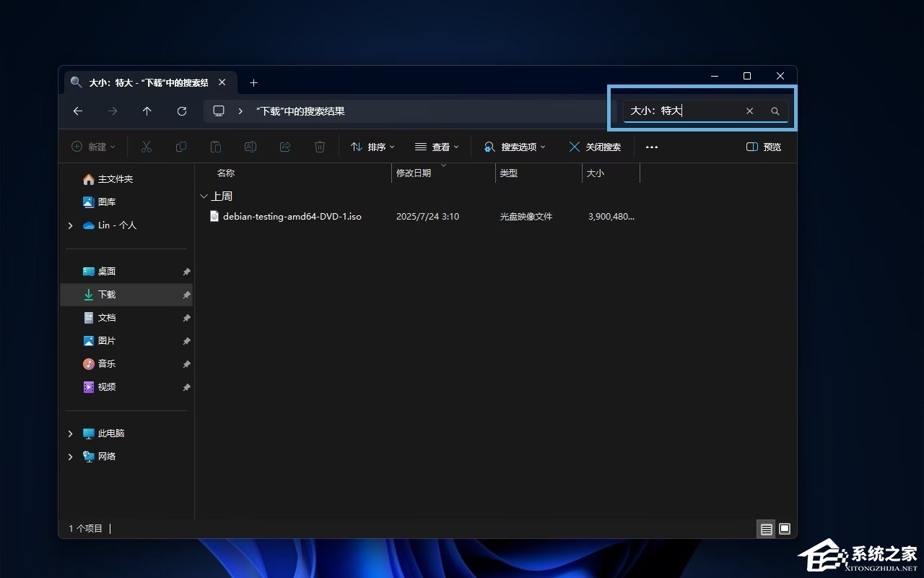This screenshot has width=924, height=578.
Task: Open 搜索选项 search options
Action: [514, 147]
